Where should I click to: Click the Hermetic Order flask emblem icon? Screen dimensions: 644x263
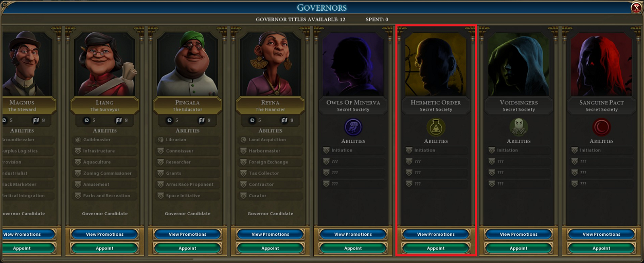[x=436, y=127]
